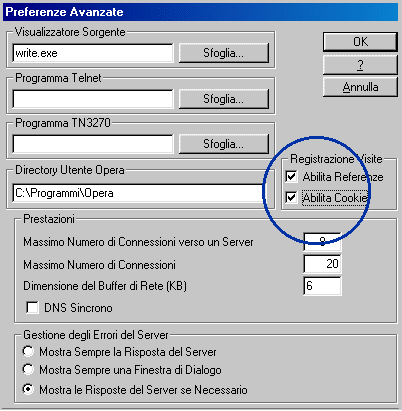Viewport: 402px width, 411px height.
Task: Select the Massimo Numero di Connessioni field
Action: click(322, 264)
